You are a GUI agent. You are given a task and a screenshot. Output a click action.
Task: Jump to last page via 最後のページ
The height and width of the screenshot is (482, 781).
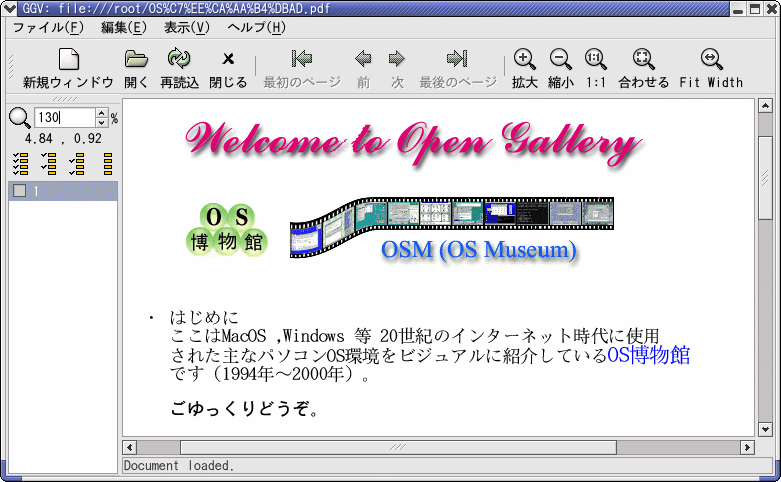coord(458,69)
